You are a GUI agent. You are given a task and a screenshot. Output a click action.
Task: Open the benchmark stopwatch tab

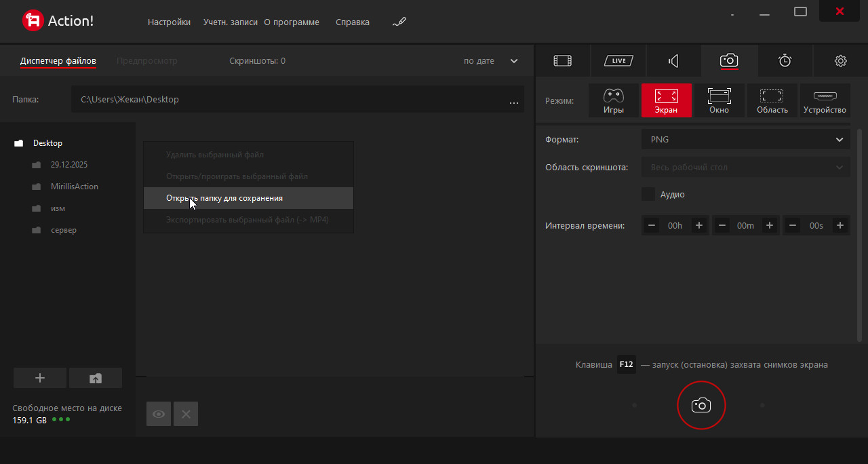pos(785,61)
